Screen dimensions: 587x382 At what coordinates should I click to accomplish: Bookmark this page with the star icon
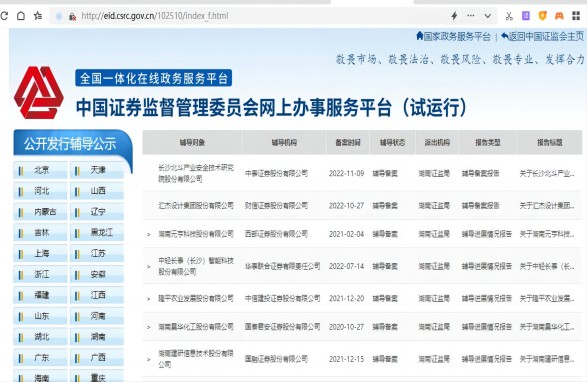(38, 16)
